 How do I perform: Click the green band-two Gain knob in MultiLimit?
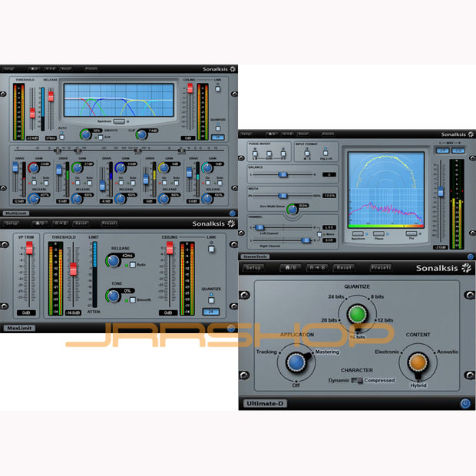(77, 167)
